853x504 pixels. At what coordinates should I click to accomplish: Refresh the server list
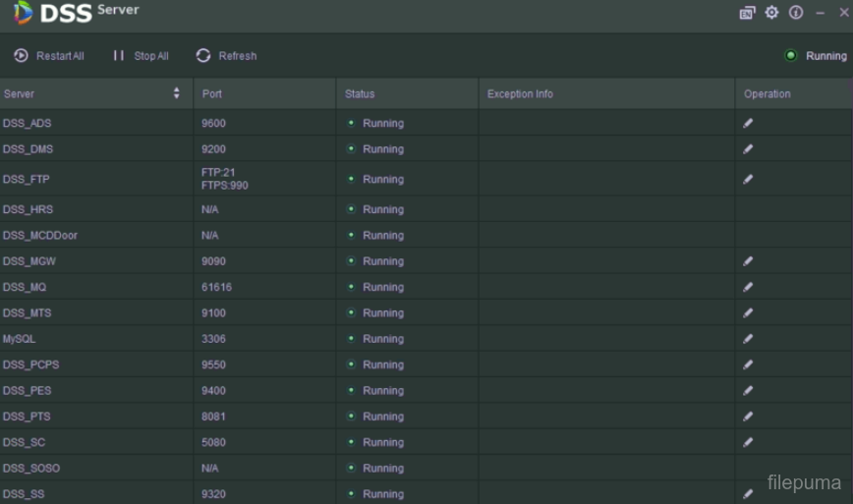pyautogui.click(x=226, y=56)
